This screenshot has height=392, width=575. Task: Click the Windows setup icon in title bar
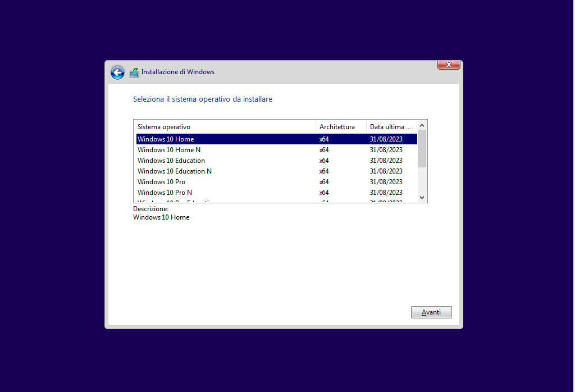click(134, 72)
